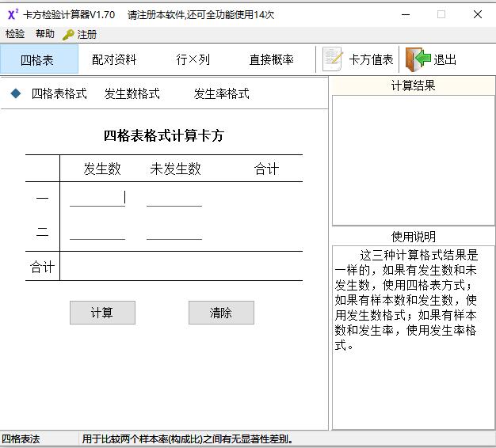Viewport: 496px width, 448px height.
Task: Click the 退出 door icon
Action: point(418,59)
